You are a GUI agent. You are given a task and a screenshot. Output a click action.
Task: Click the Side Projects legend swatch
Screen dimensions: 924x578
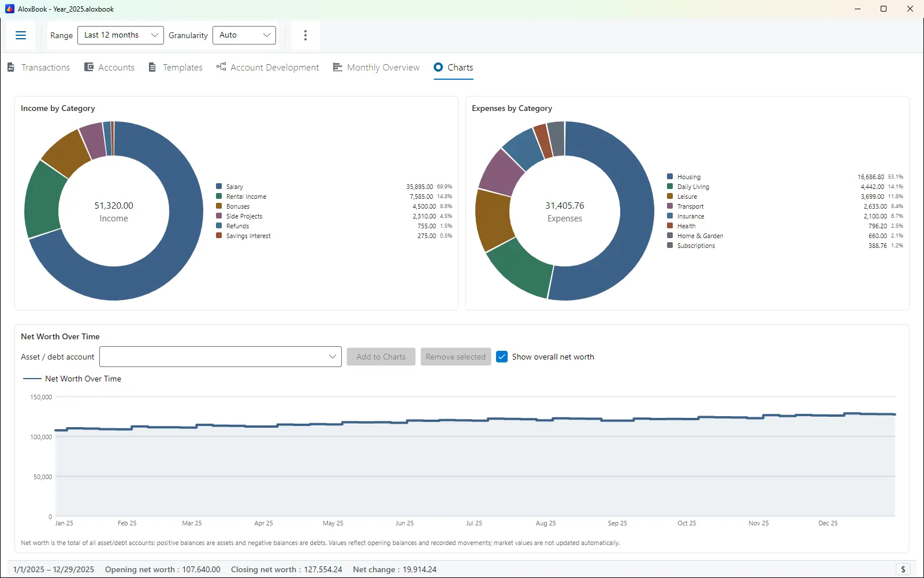(x=219, y=216)
